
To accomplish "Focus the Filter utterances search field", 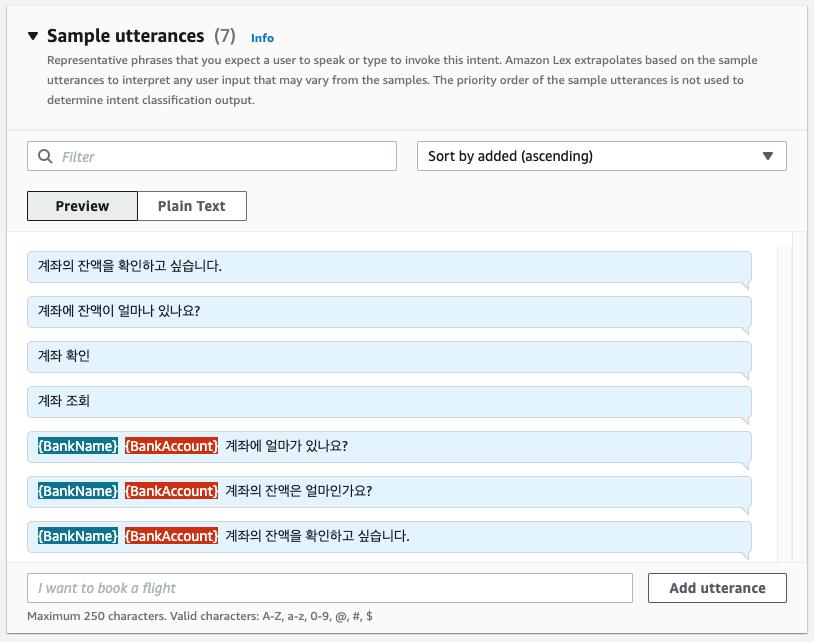I will [x=212, y=156].
